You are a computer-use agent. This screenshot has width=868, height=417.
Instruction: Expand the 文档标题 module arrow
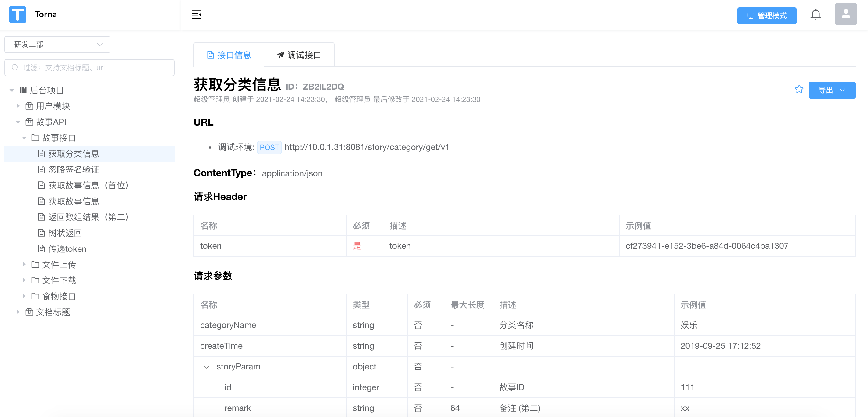(18, 312)
